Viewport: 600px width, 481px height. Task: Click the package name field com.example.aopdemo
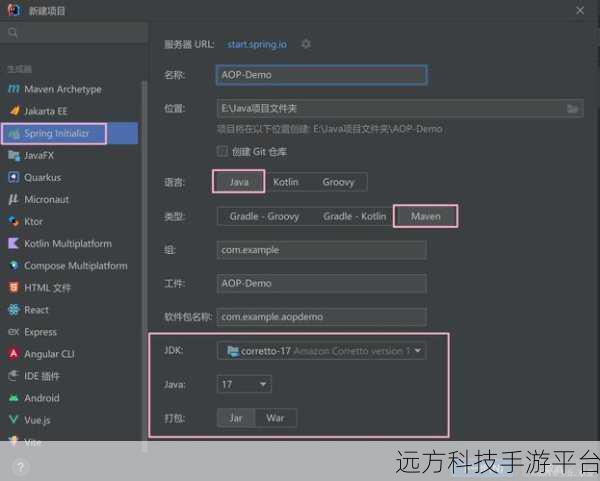321,317
